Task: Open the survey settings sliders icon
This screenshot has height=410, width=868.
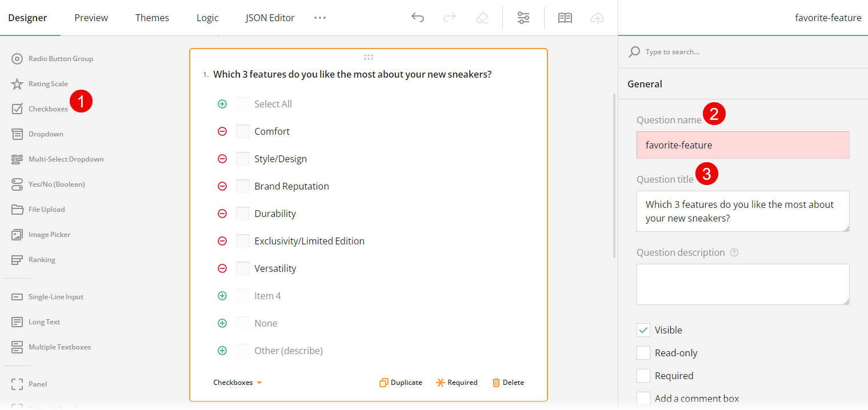Action: tap(523, 18)
